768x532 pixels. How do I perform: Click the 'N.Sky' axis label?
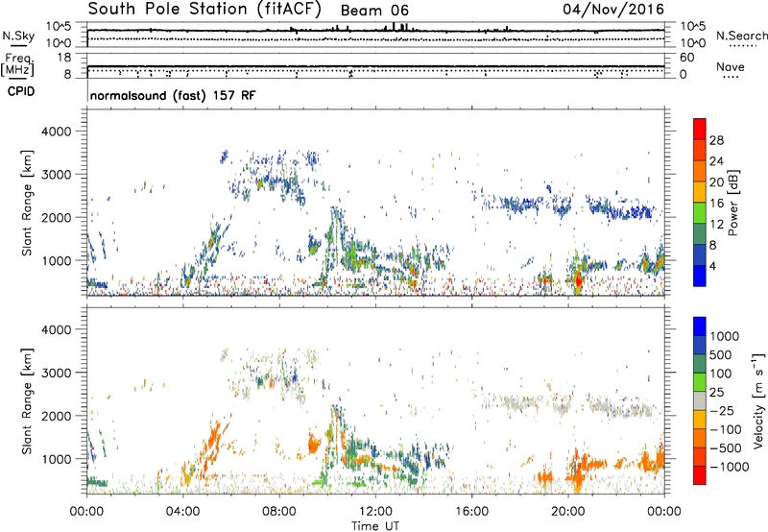click(18, 36)
